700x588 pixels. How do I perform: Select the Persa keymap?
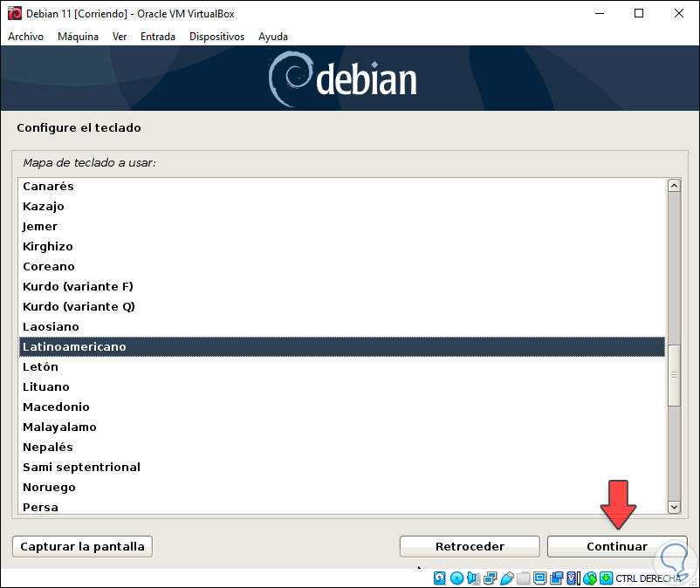(342, 507)
